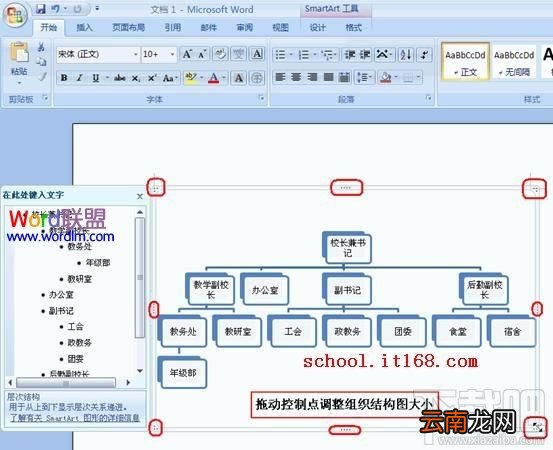553x450 pixels.
Task: Switch to the 审阅 tab
Action: pyautogui.click(x=244, y=28)
